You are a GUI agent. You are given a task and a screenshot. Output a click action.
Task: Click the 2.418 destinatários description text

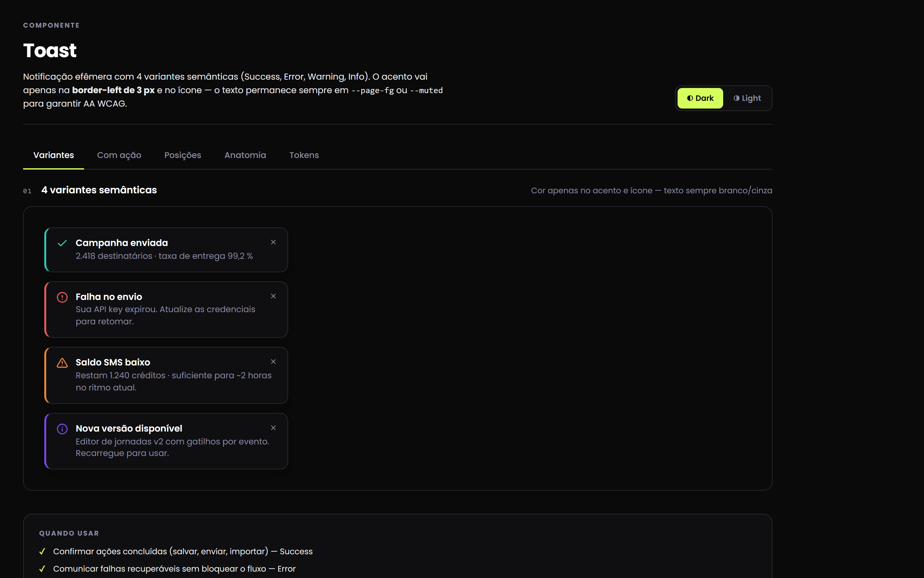click(x=164, y=256)
